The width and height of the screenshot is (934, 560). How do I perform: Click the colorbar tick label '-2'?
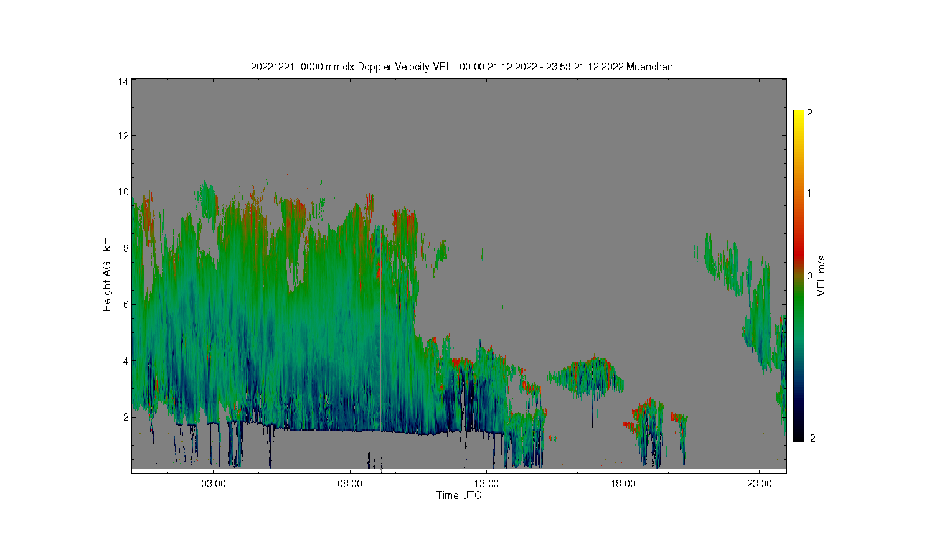(x=811, y=438)
